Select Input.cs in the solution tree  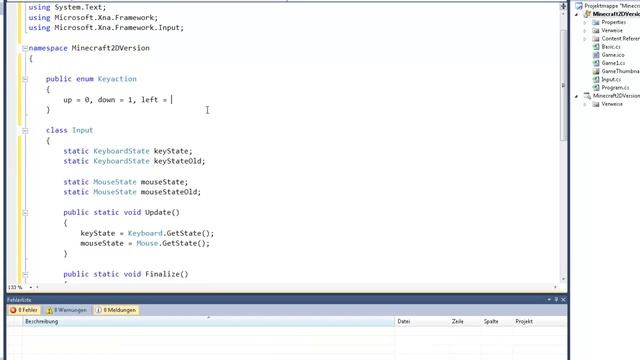pyautogui.click(x=611, y=80)
